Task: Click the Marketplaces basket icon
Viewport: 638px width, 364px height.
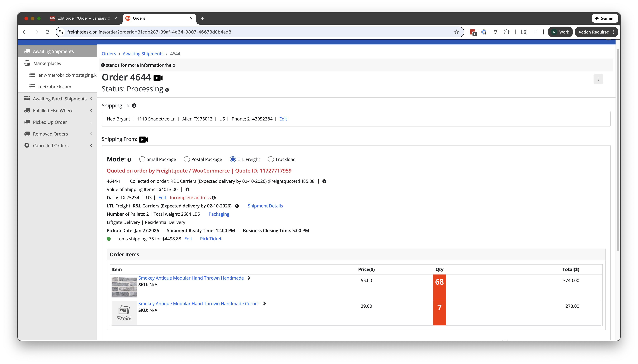Action: 27,63
